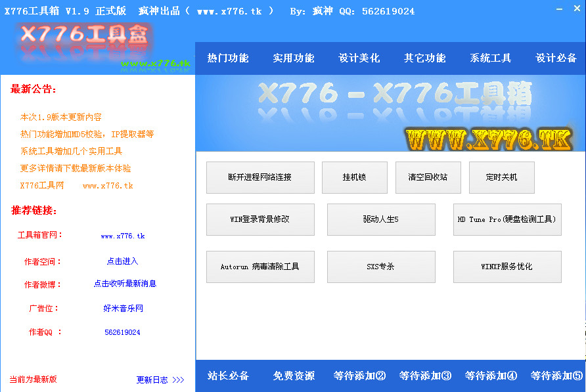The width and height of the screenshot is (586, 392).
Task: Switch to the 站长必备 bottom tab
Action: (x=228, y=376)
